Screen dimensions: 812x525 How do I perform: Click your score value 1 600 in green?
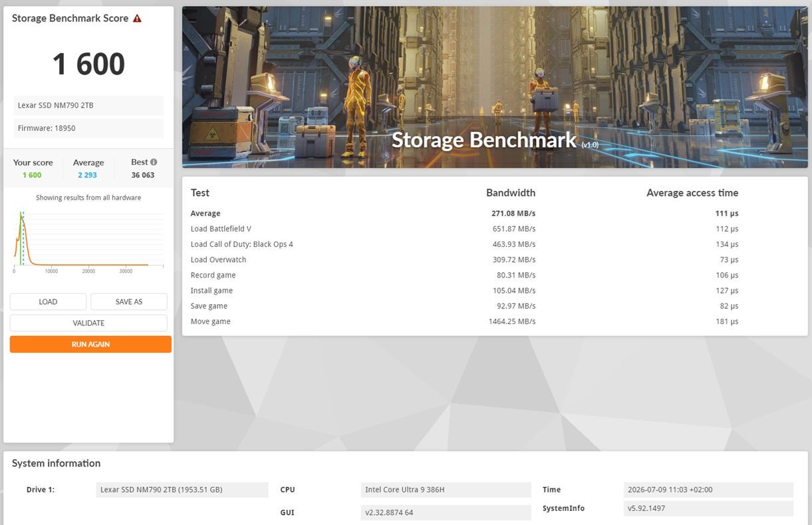coord(32,175)
